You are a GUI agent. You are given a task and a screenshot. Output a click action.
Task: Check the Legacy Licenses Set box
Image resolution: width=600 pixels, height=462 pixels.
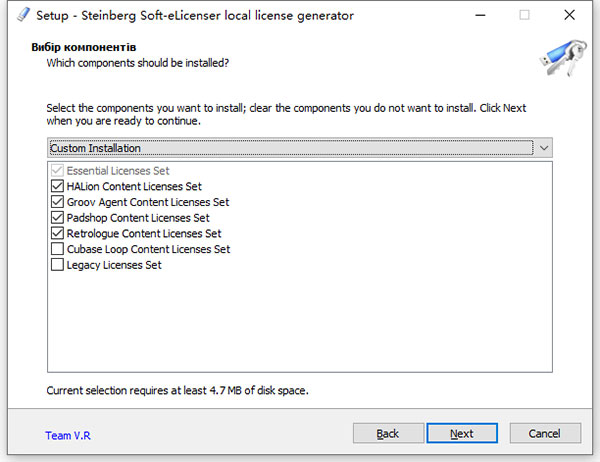click(56, 265)
